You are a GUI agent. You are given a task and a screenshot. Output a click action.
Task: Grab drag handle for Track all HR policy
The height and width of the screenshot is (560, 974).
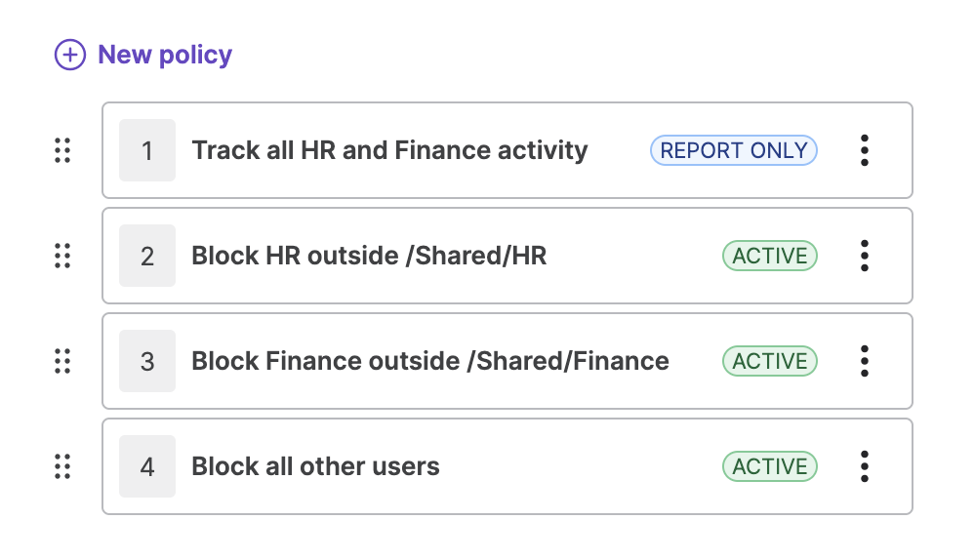pyautogui.click(x=62, y=150)
